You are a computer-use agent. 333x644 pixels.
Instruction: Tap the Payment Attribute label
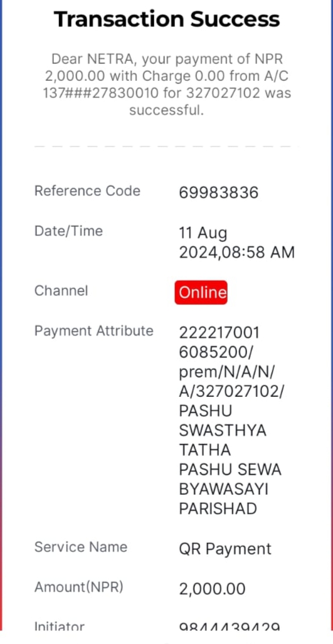pos(93,330)
